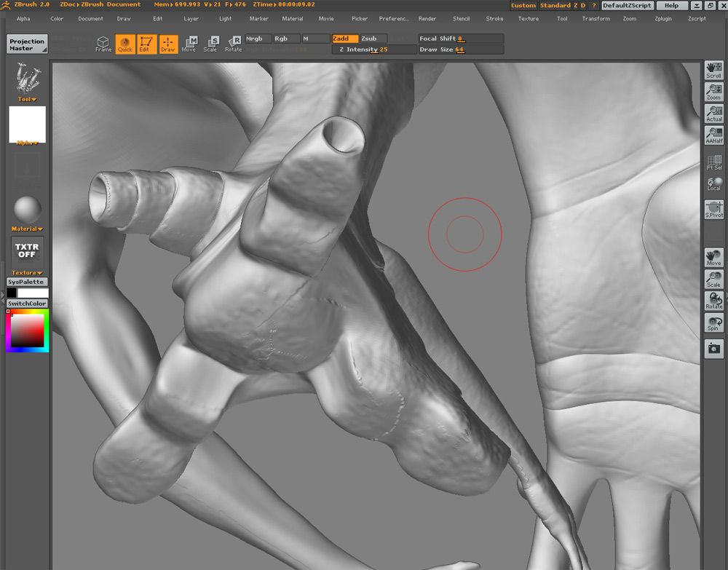Open the Alpha menu
728x570 pixels.
click(x=23, y=19)
